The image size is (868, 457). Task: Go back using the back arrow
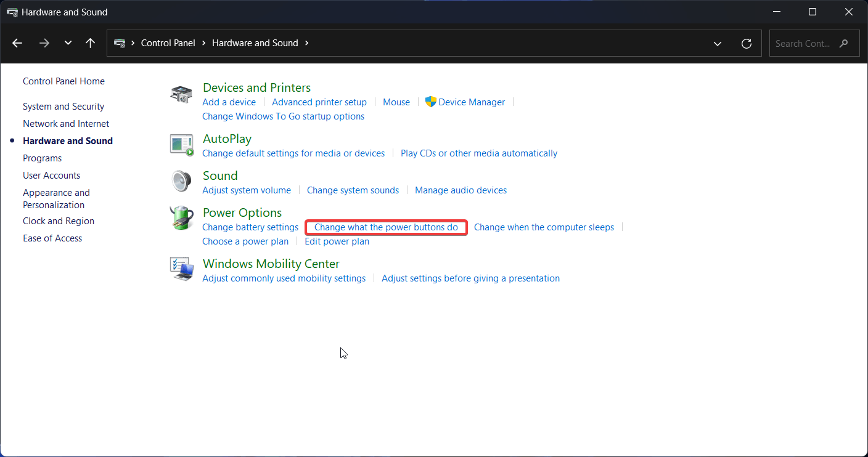(x=17, y=43)
